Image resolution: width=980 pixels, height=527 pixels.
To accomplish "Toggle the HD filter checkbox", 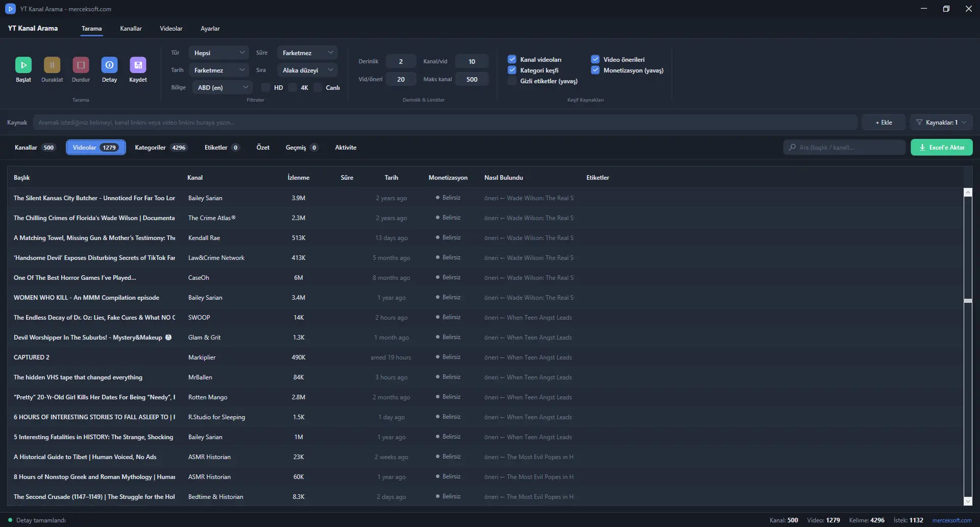I will [x=265, y=87].
